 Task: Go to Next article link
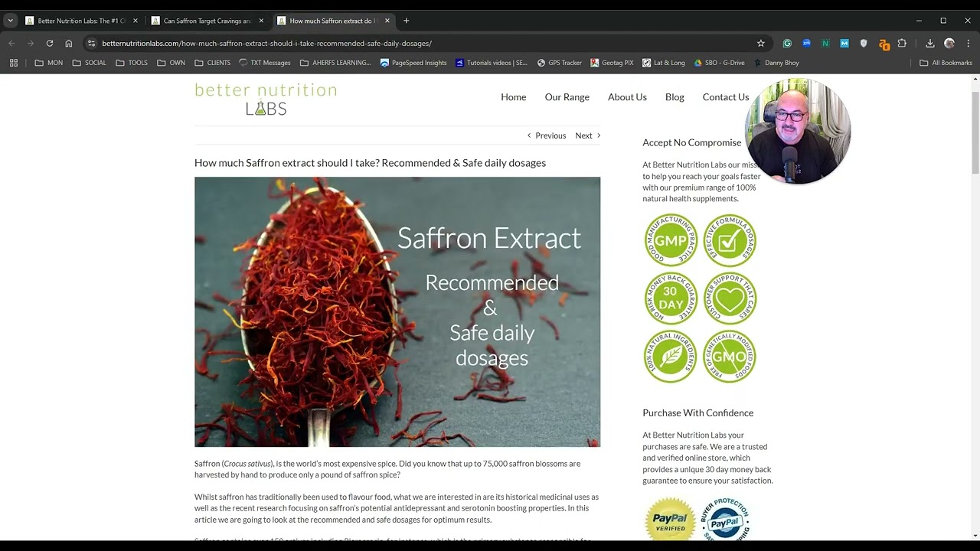point(588,135)
